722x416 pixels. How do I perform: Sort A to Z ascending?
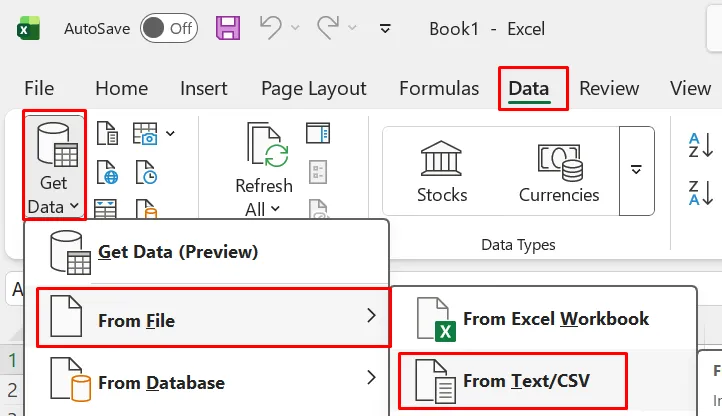[701, 145]
